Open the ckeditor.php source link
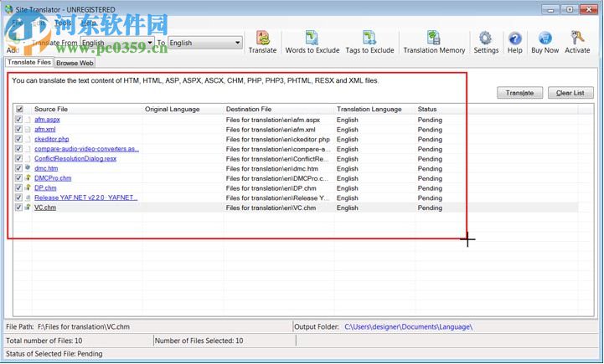604x364 pixels. click(x=52, y=139)
